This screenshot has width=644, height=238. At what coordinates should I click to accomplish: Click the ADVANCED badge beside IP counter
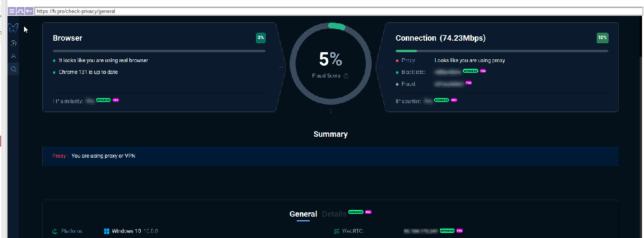(x=441, y=100)
